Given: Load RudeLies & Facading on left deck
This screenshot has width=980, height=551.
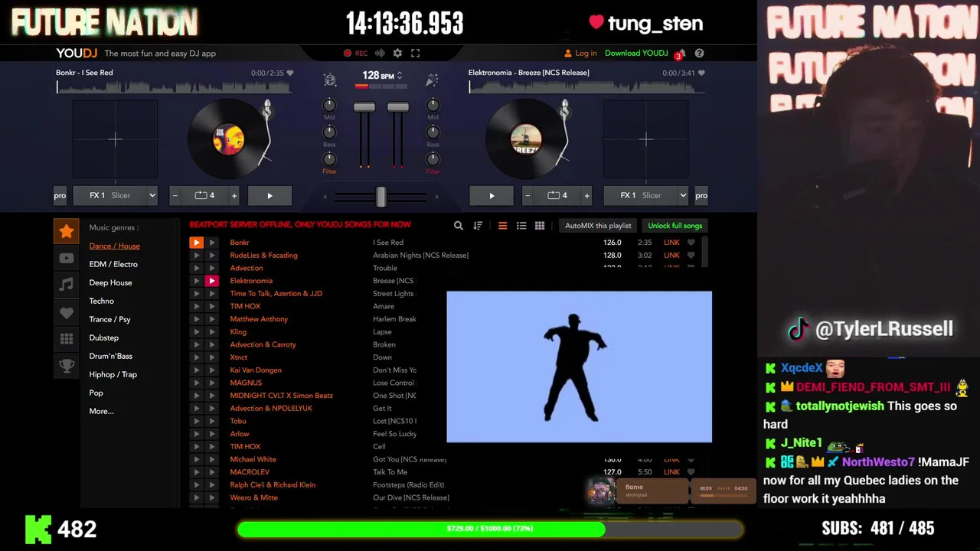Looking at the screenshot, I should pos(196,256).
